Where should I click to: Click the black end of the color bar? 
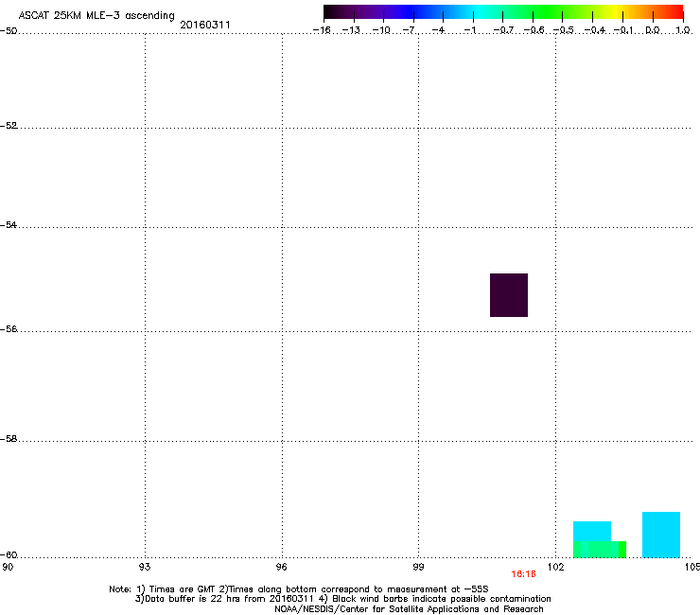click(328, 12)
